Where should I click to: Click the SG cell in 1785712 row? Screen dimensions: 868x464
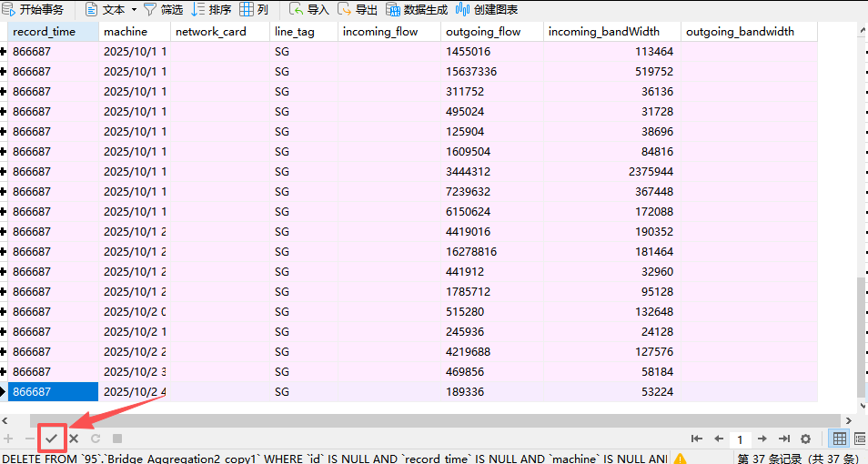tap(303, 292)
